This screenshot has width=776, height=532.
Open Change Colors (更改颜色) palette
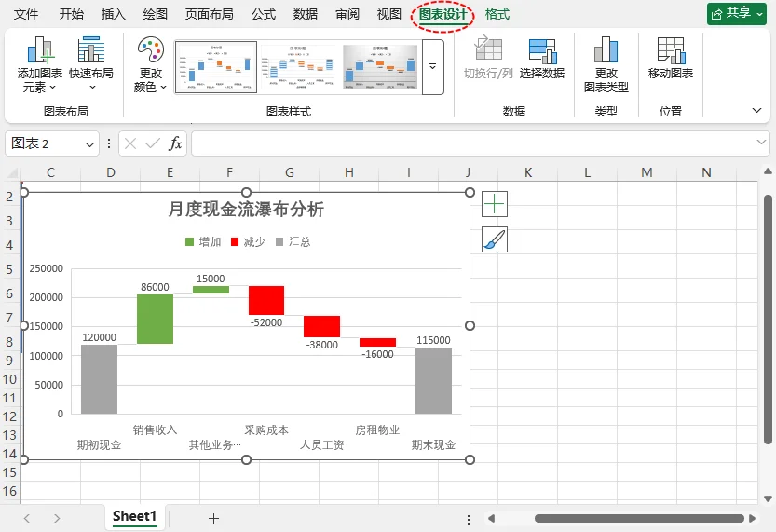151,64
